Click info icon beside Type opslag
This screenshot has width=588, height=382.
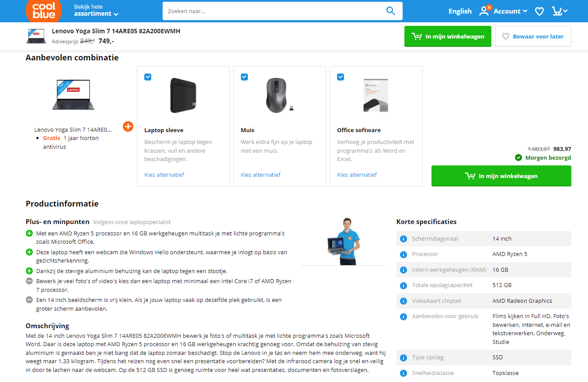coord(404,357)
